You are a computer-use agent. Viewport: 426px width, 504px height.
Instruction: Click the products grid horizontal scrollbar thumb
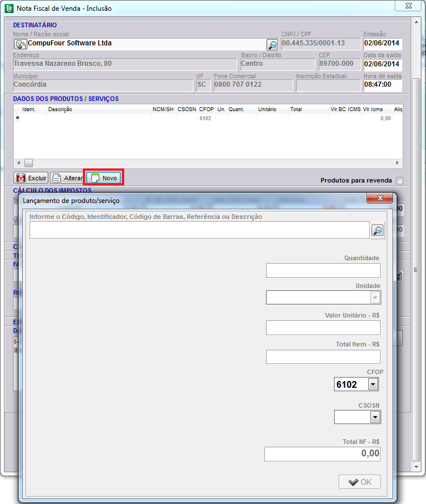pyautogui.click(x=28, y=163)
